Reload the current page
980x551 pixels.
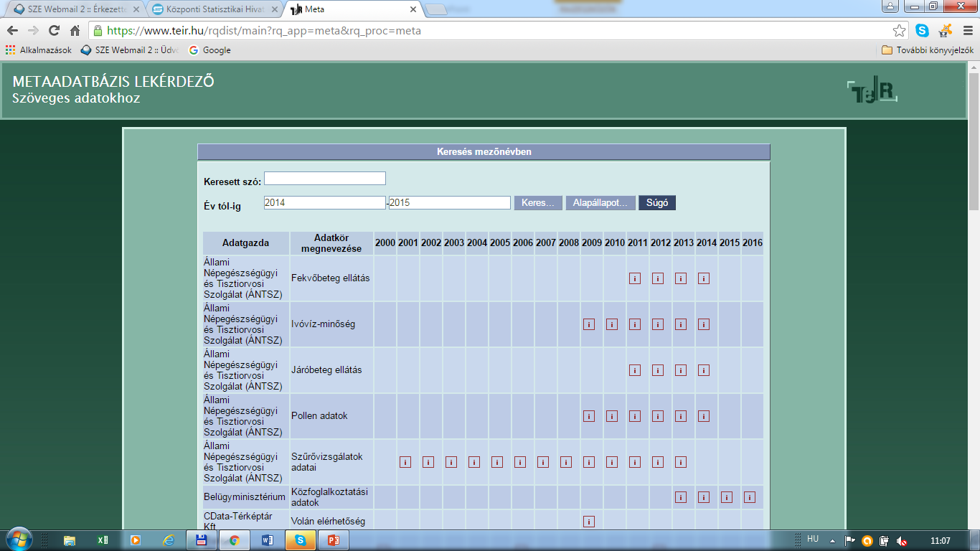pyautogui.click(x=54, y=31)
